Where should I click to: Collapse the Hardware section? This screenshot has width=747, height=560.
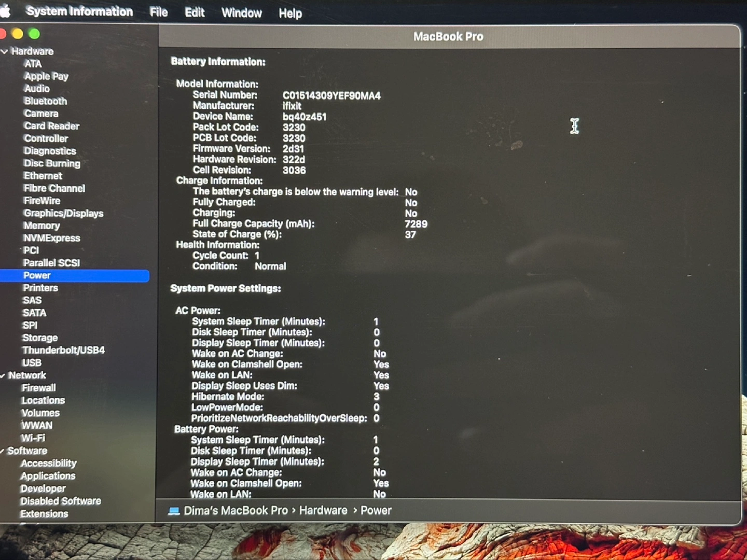pyautogui.click(x=5, y=51)
